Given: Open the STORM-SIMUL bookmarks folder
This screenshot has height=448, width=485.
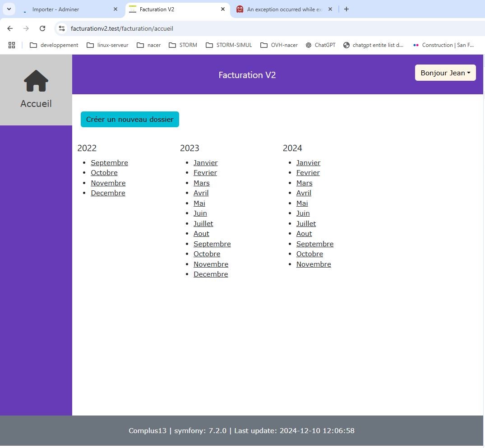Looking at the screenshot, I should [x=229, y=45].
